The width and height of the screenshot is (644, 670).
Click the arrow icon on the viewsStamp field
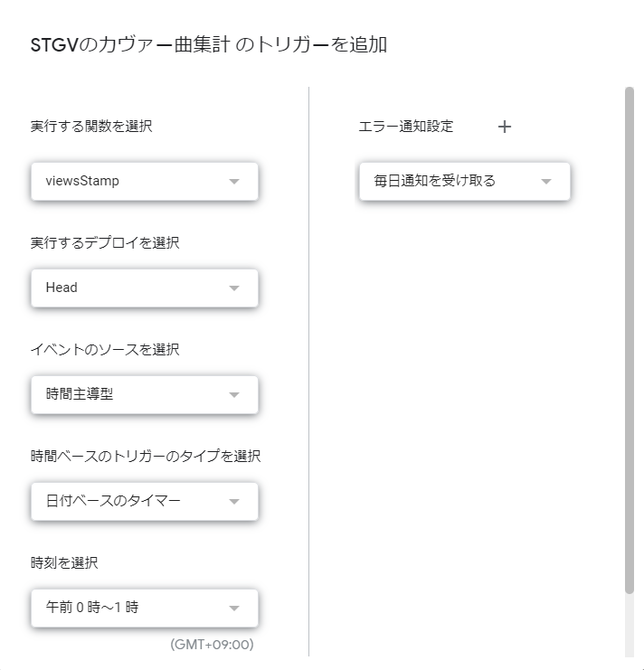pos(234,181)
